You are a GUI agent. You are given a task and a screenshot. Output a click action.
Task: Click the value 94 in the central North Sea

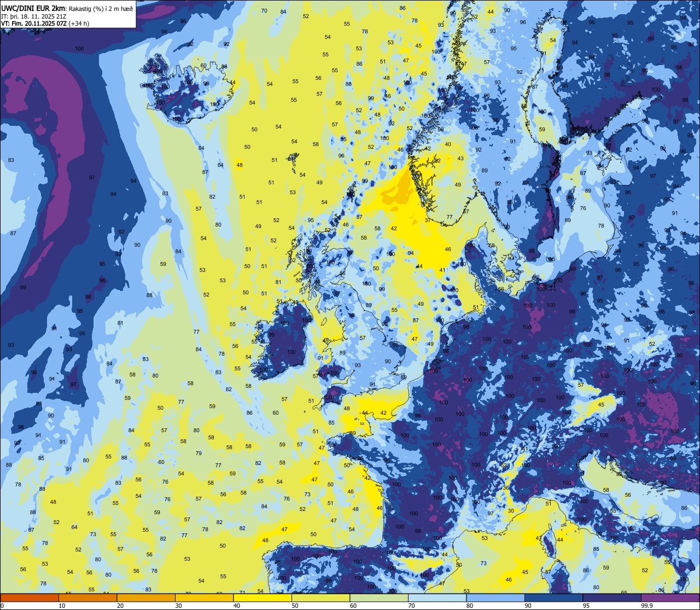click(x=410, y=253)
